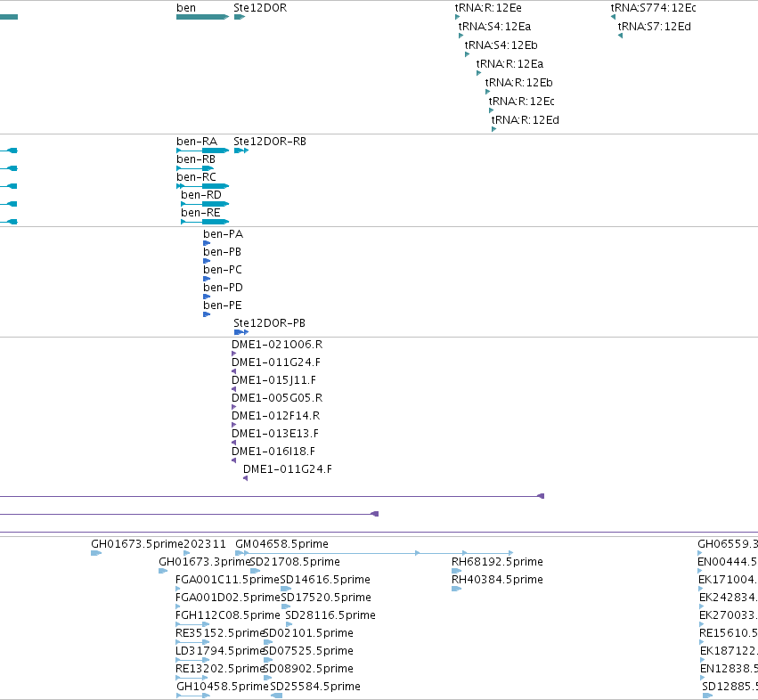Click the tRNA:R:12Ee gene feature
This screenshot has width=758, height=700.
457,17
